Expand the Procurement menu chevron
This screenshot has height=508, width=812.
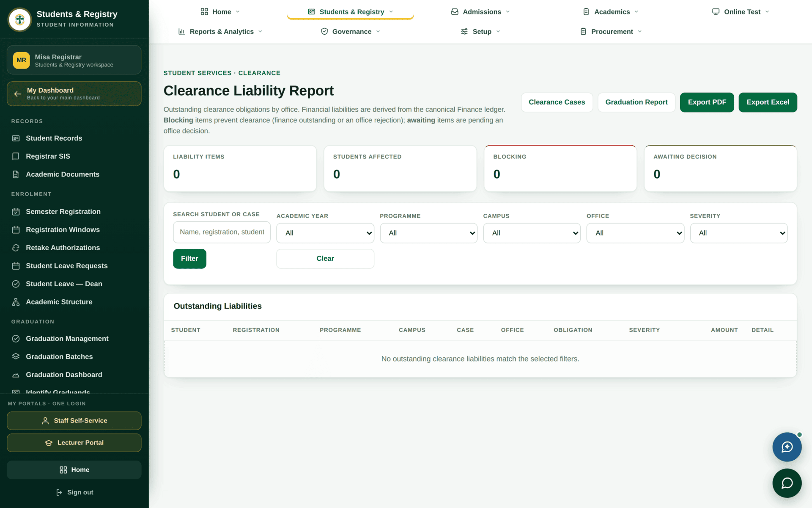(639, 31)
